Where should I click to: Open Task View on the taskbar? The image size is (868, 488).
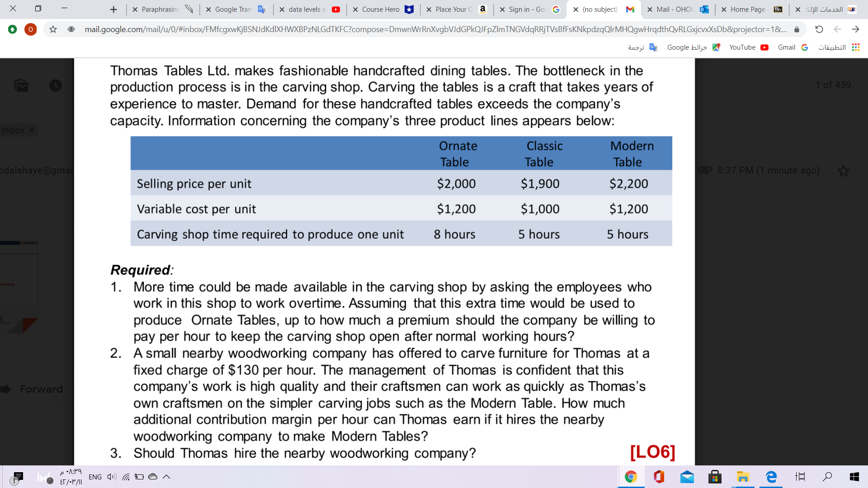point(800,477)
